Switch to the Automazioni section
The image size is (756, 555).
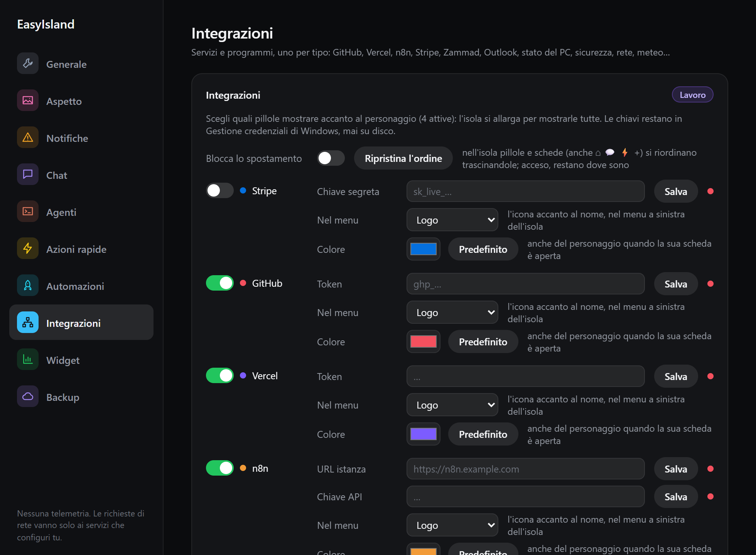coord(81,286)
